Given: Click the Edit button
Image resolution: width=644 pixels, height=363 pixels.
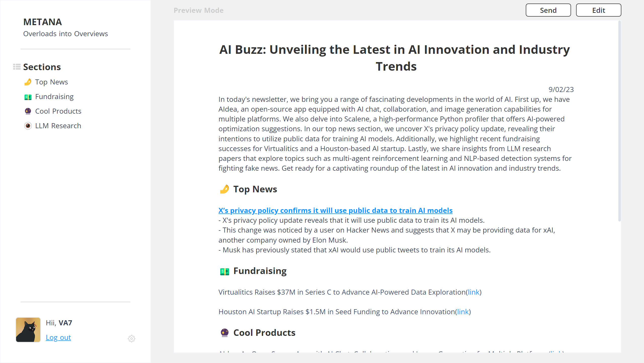Looking at the screenshot, I should pyautogui.click(x=598, y=10).
